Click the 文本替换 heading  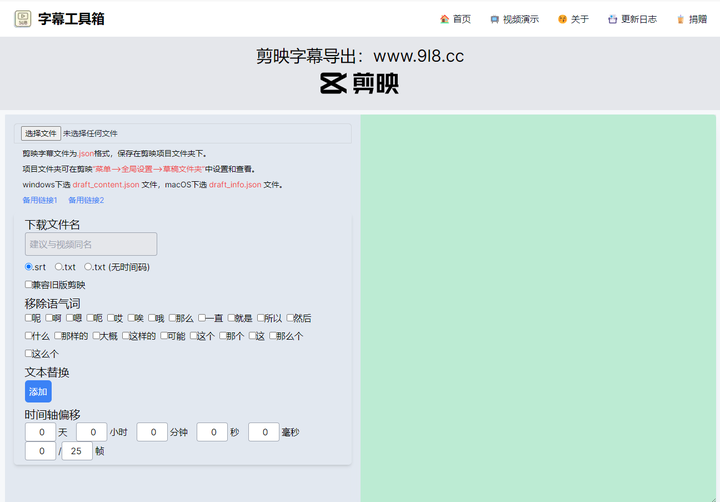[47, 372]
